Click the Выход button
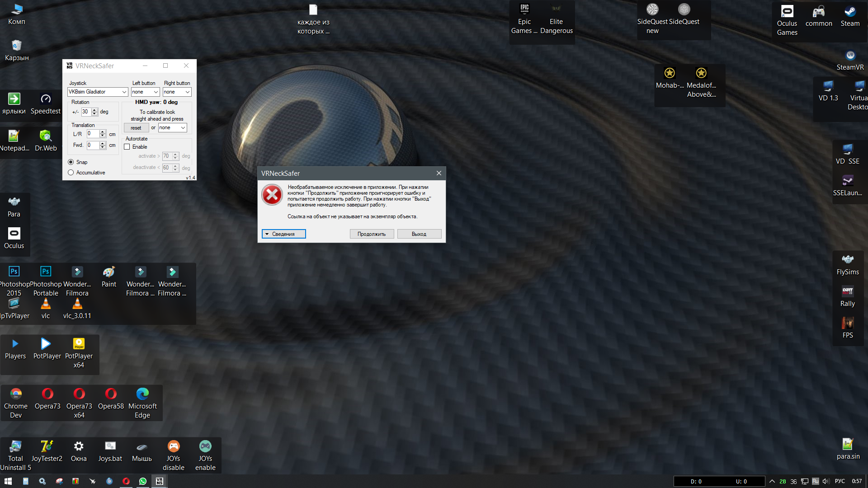The height and width of the screenshot is (488, 868). (419, 234)
